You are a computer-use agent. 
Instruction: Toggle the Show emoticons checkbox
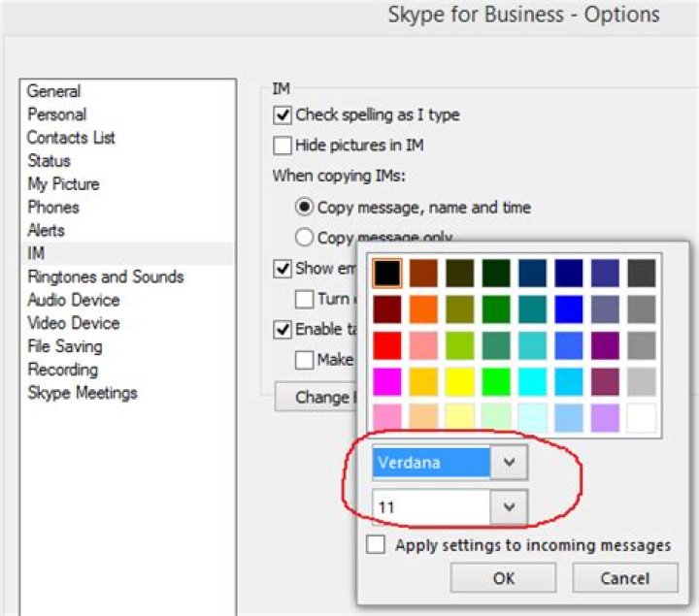coord(283,269)
